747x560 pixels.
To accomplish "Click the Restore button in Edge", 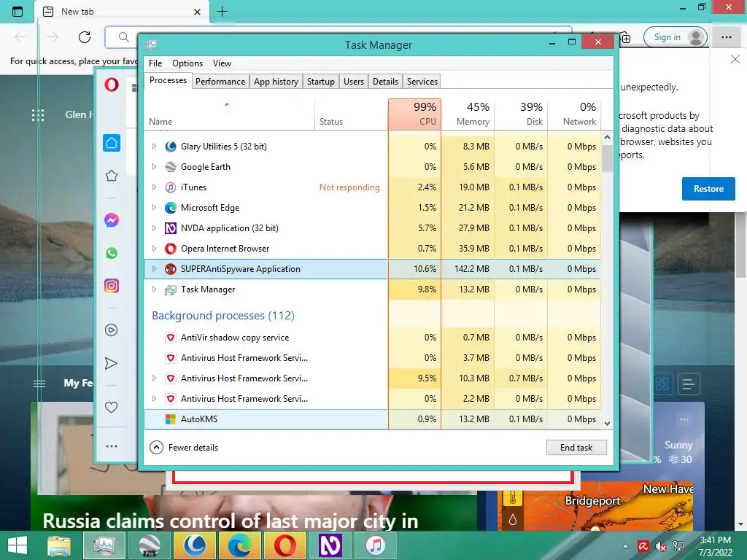I will [708, 189].
